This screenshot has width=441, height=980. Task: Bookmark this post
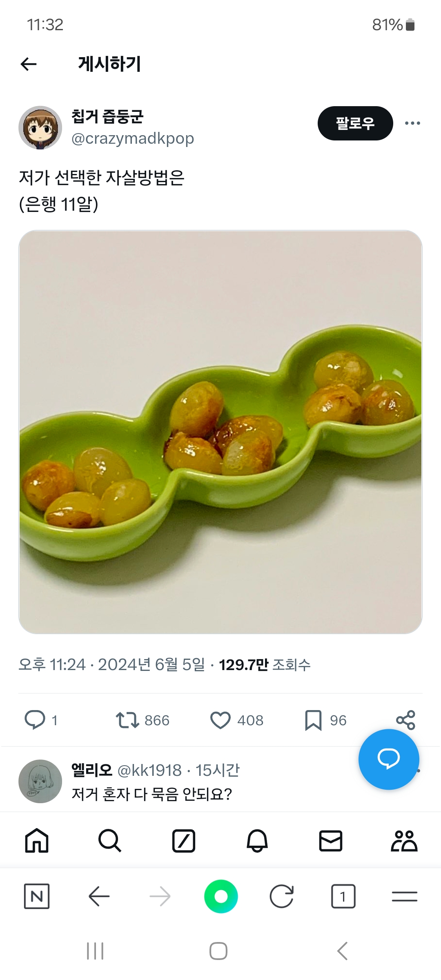[313, 720]
